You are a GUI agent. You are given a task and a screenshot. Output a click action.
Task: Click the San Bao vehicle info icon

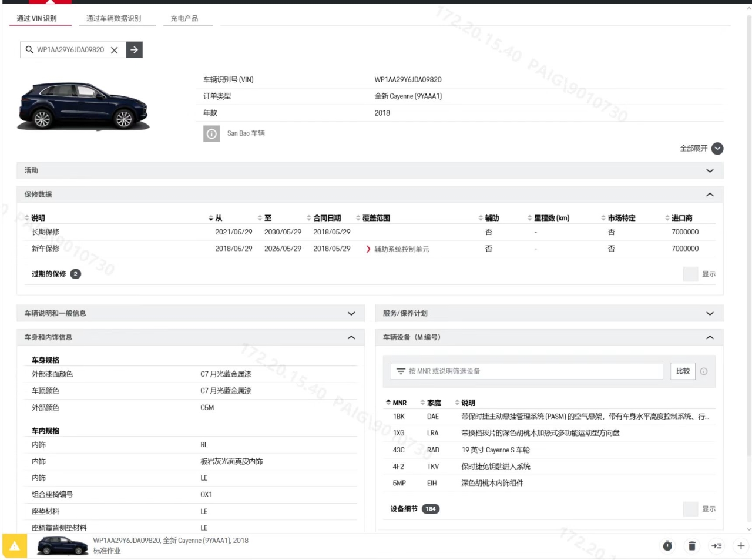point(211,134)
